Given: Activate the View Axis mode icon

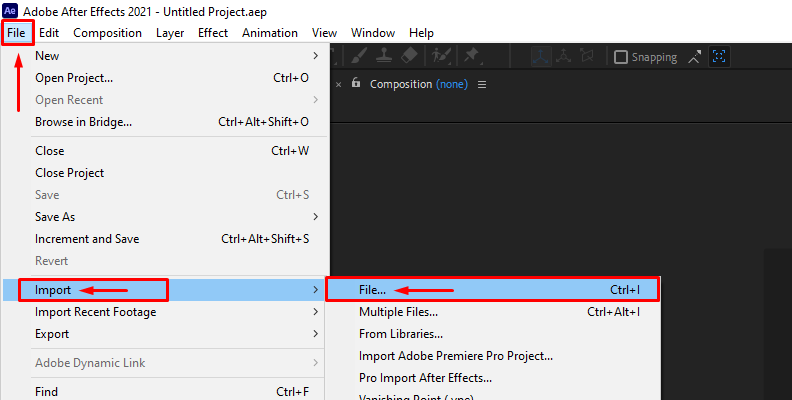Looking at the screenshot, I should [586, 56].
